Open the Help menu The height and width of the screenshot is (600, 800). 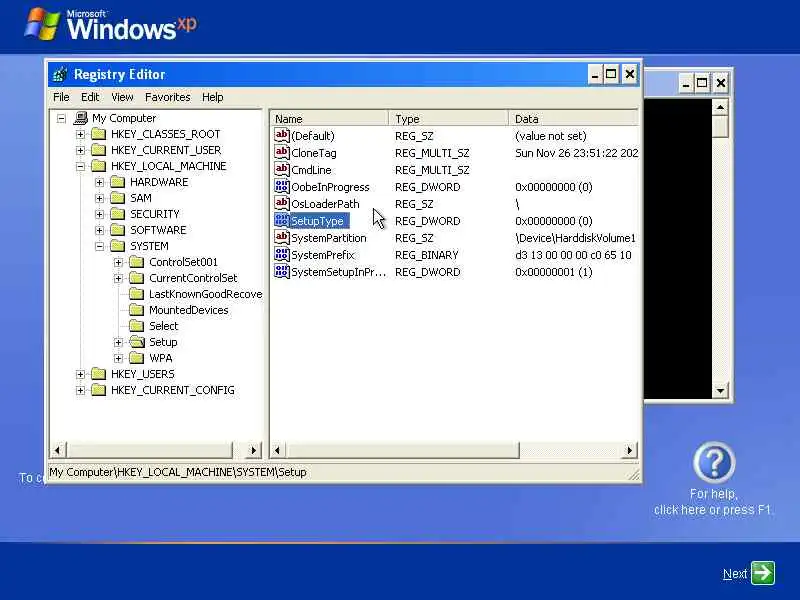pos(213,97)
